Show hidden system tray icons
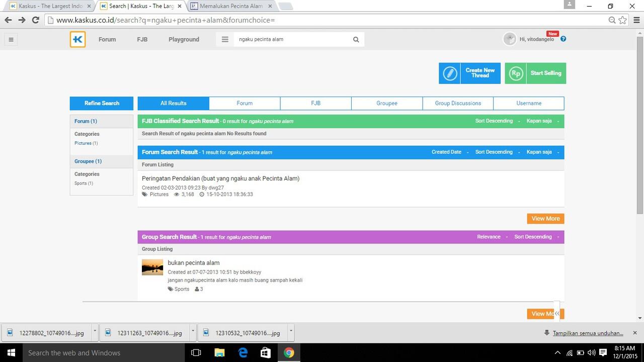 pos(557,353)
